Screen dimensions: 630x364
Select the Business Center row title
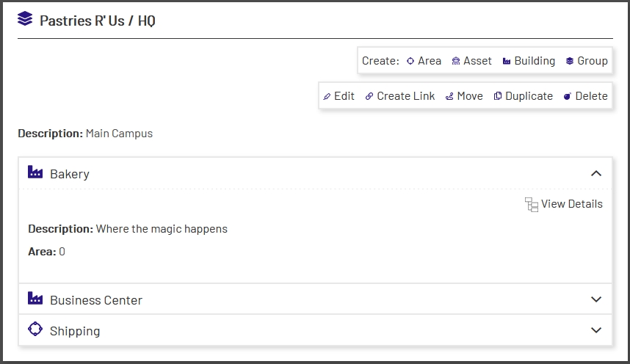click(96, 300)
